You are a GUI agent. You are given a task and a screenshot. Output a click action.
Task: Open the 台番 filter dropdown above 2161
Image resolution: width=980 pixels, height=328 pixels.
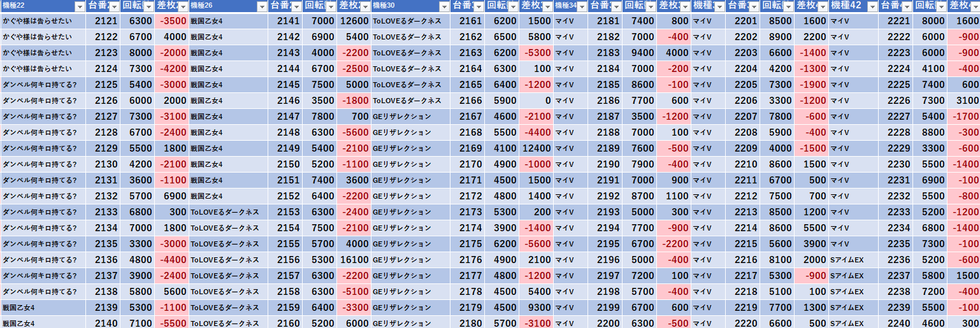pyautogui.click(x=478, y=6)
